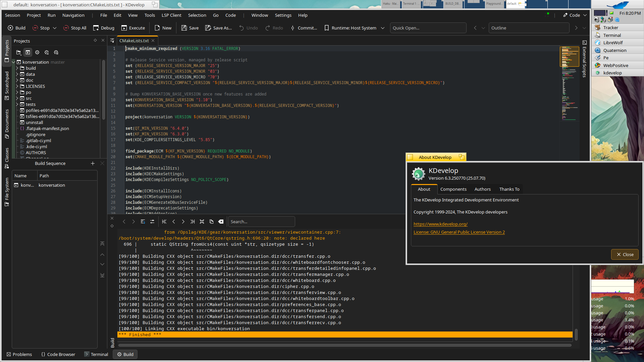Open Thanks To tab in About dialog
The height and width of the screenshot is (362, 644).
coord(509,189)
